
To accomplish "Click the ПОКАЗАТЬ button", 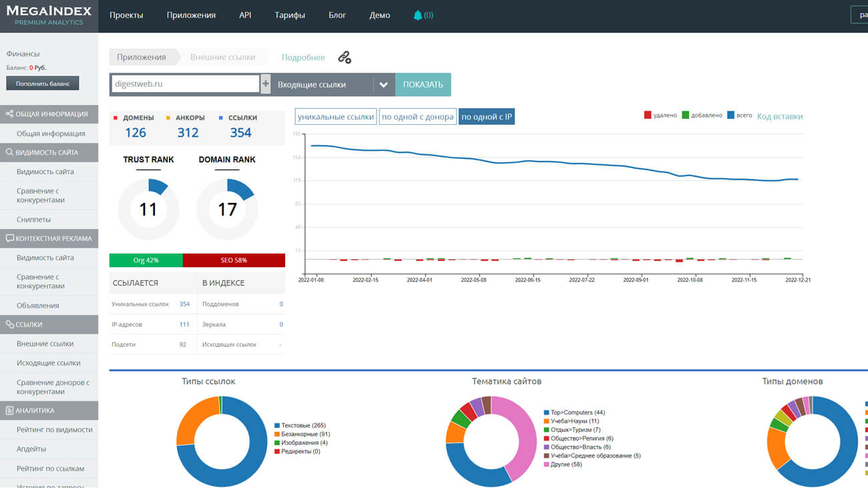I will (423, 85).
